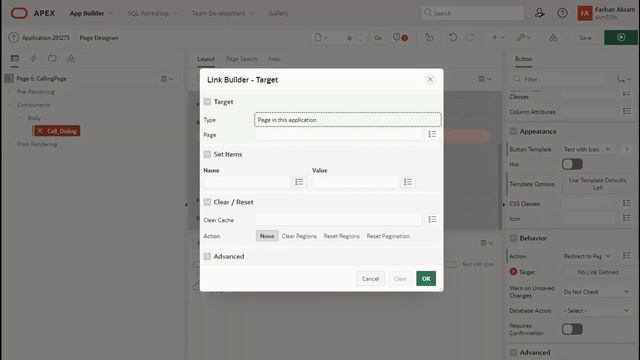640x360 pixels.
Task: Click the Set Items Name input field
Action: pyautogui.click(x=247, y=182)
